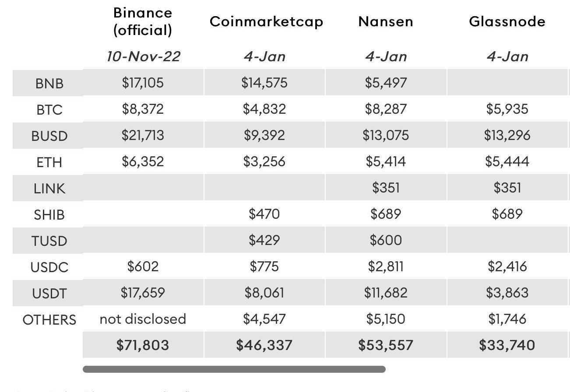Click the Binance total $71,803 cell

[143, 345]
